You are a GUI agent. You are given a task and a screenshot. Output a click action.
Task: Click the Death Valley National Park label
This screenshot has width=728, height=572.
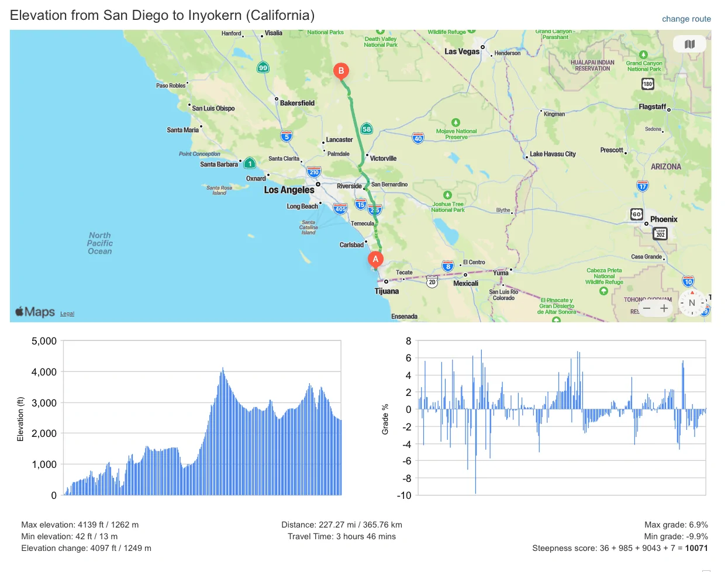pos(380,42)
